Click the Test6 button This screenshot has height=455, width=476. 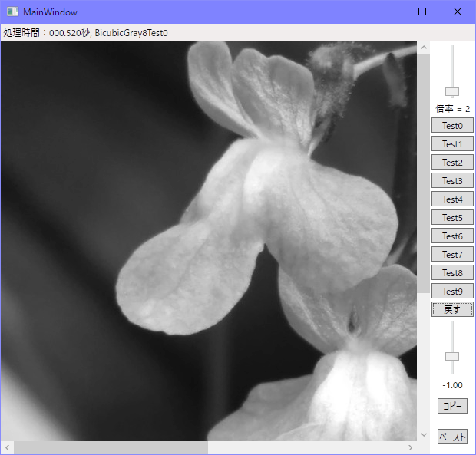(452, 236)
